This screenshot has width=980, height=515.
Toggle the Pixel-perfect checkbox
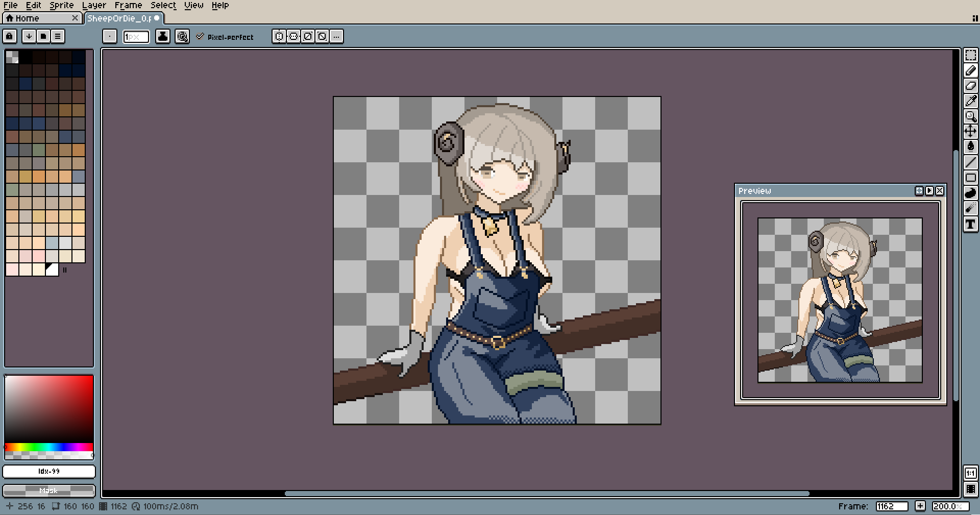(225, 37)
